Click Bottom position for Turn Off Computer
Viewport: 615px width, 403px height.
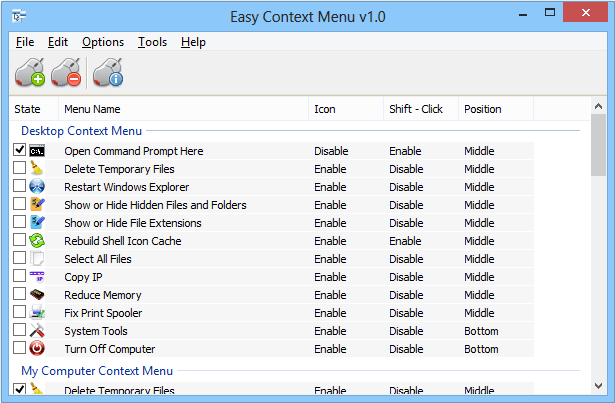click(x=481, y=349)
